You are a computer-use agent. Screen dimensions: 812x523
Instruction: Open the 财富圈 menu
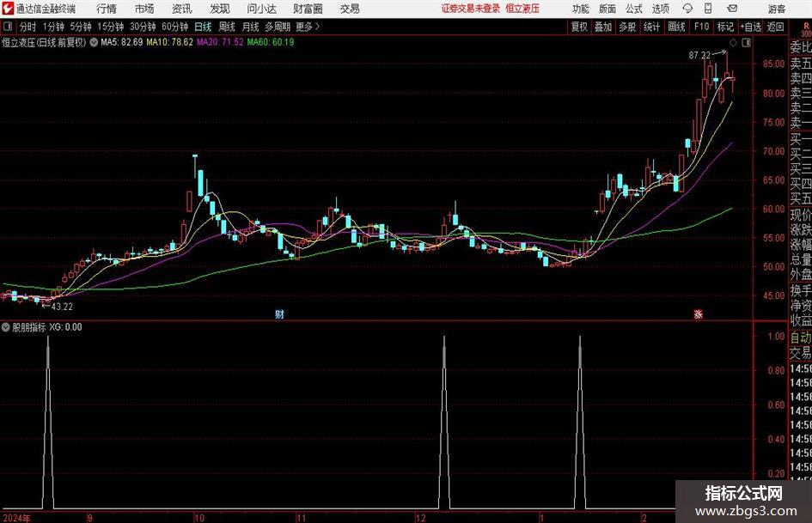tap(308, 9)
